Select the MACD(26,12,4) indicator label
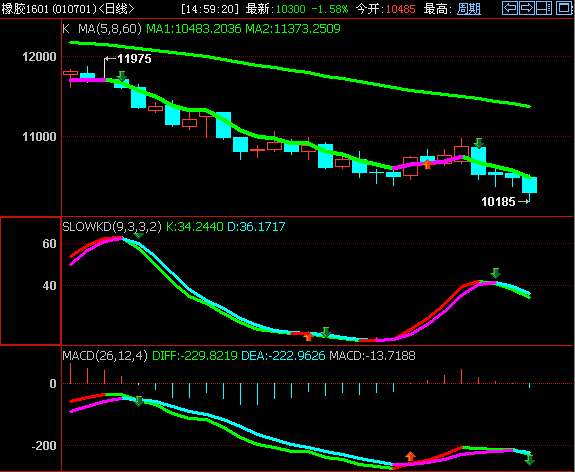Image resolution: width=575 pixels, height=472 pixels. click(105, 355)
